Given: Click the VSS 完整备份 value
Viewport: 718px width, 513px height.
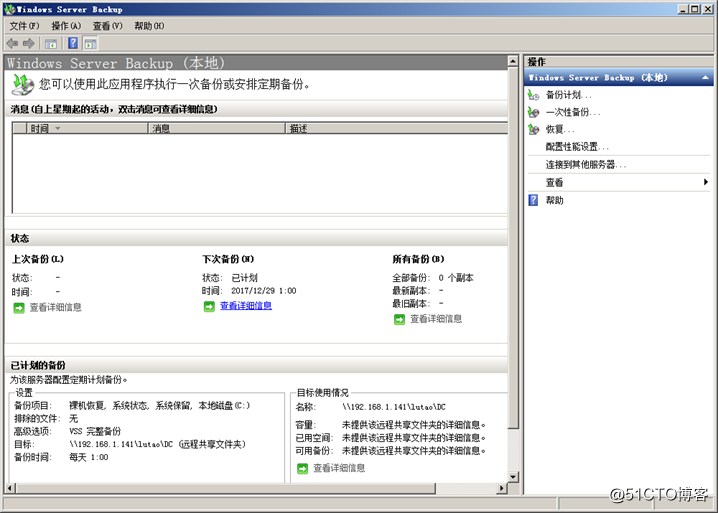Looking at the screenshot, I should click(x=95, y=431).
